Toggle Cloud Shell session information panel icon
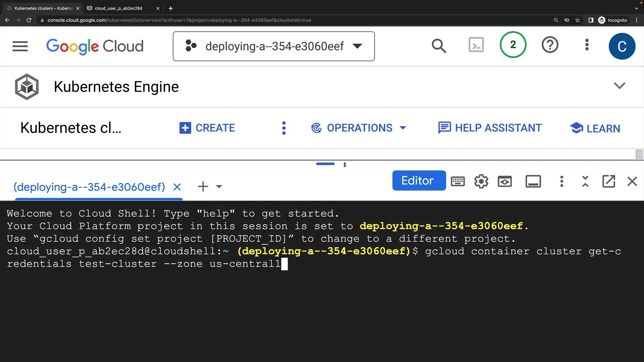Viewport: 644px width, 362px height. [533, 181]
